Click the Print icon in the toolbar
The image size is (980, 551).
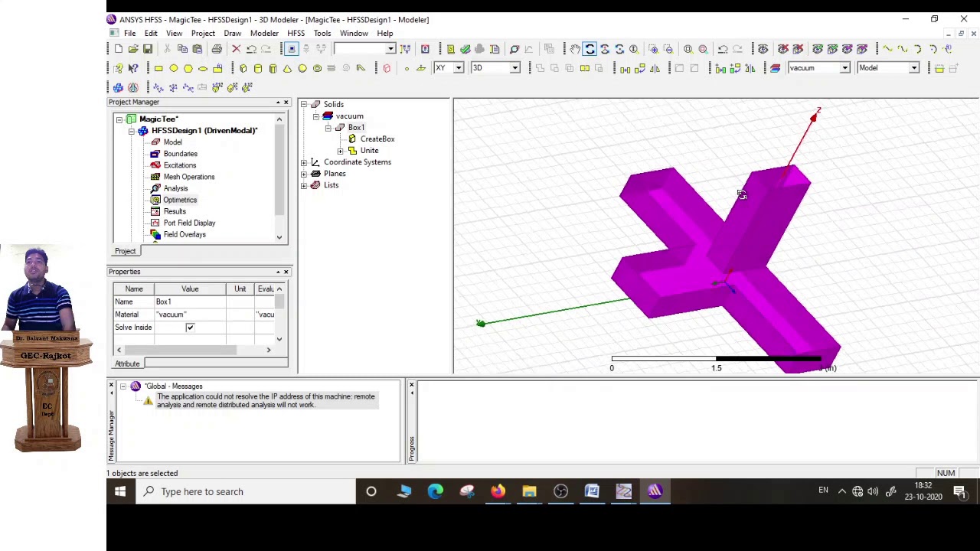click(217, 49)
